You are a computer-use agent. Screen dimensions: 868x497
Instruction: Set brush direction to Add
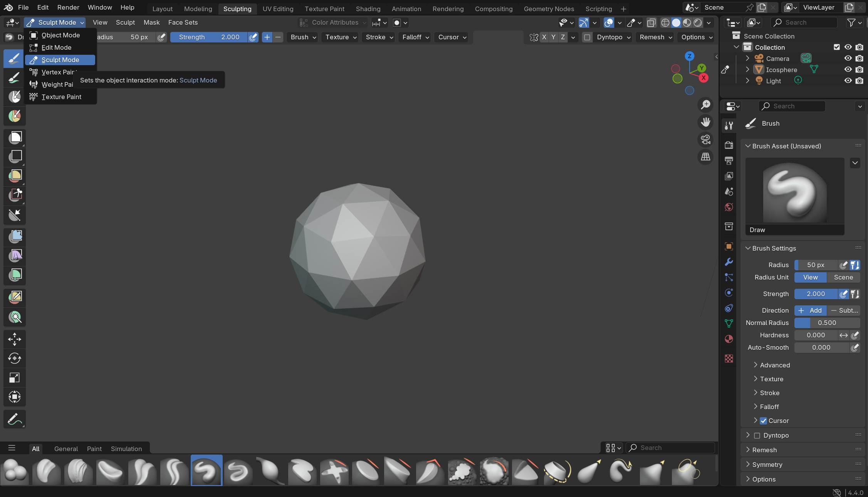click(811, 310)
